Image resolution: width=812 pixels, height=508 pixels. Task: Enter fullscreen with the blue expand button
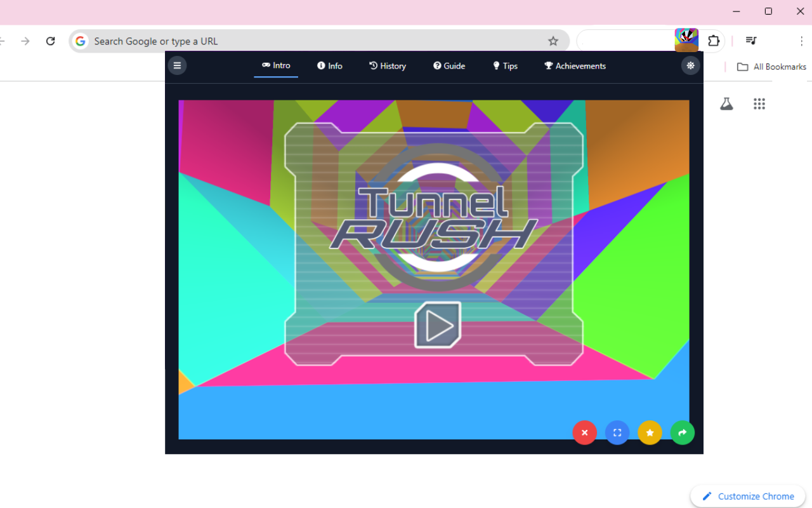(x=617, y=432)
